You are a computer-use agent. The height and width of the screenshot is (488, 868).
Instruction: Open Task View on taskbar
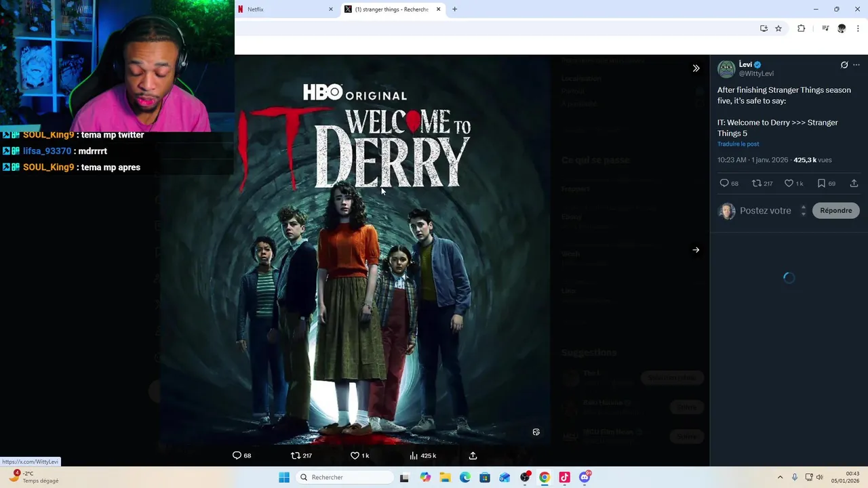pyautogui.click(x=404, y=477)
